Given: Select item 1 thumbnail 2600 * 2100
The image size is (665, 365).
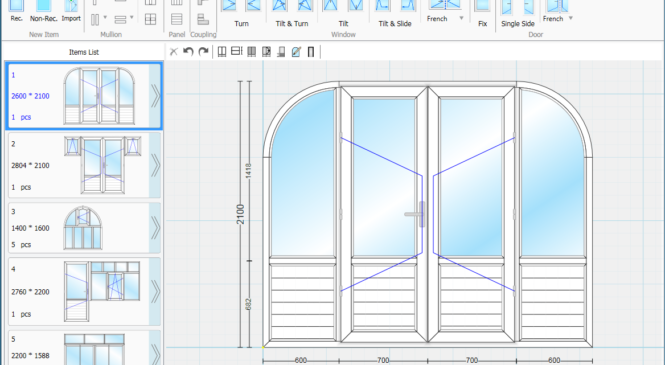Looking at the screenshot, I should pyautogui.click(x=84, y=96).
